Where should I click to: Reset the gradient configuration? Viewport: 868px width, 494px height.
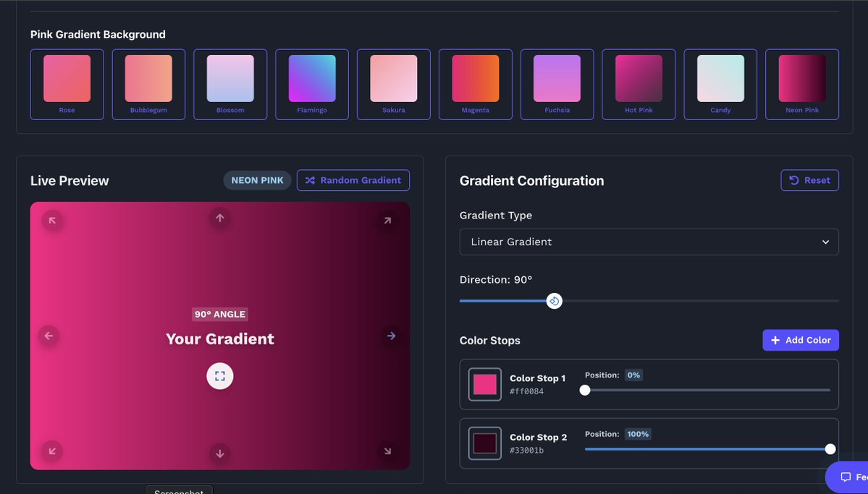click(810, 180)
